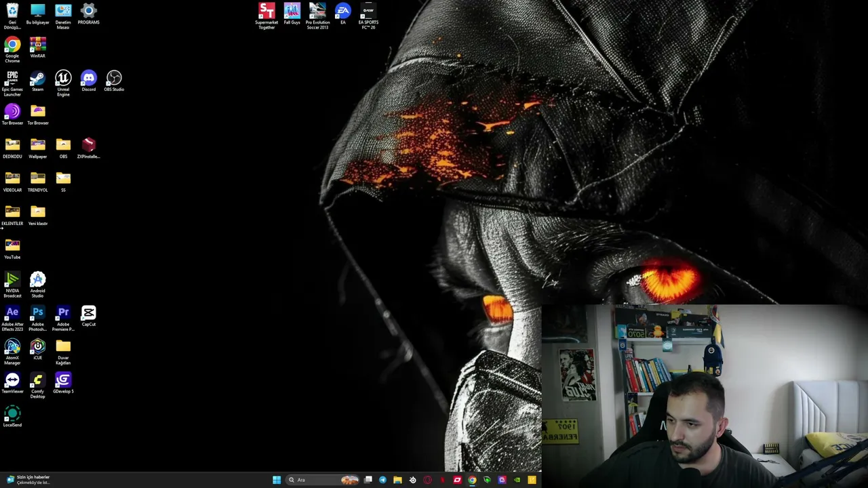Open the Denetim Masası control panel icon
The height and width of the screenshot is (488, 868).
[x=63, y=16]
